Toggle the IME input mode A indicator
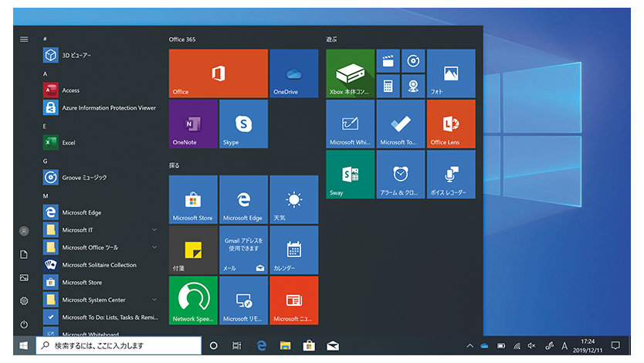Image resolution: width=644 pixels, height=363 pixels. pyautogui.click(x=564, y=346)
